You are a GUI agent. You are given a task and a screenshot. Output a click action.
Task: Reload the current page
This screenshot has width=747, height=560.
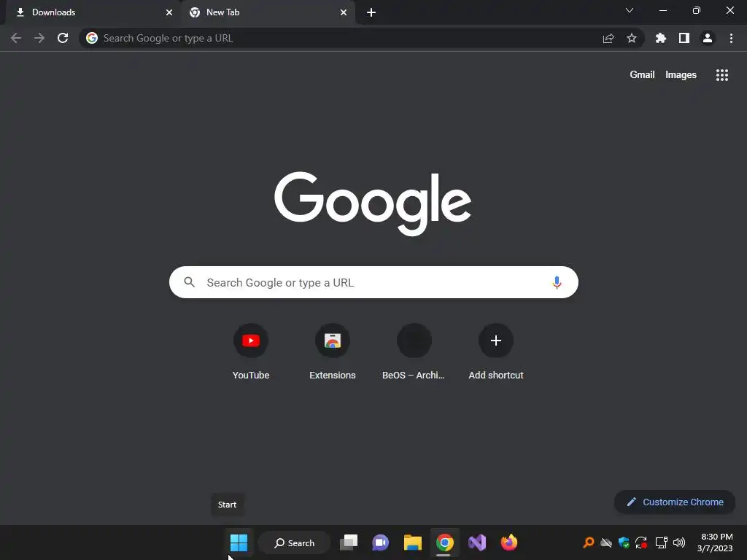63,38
